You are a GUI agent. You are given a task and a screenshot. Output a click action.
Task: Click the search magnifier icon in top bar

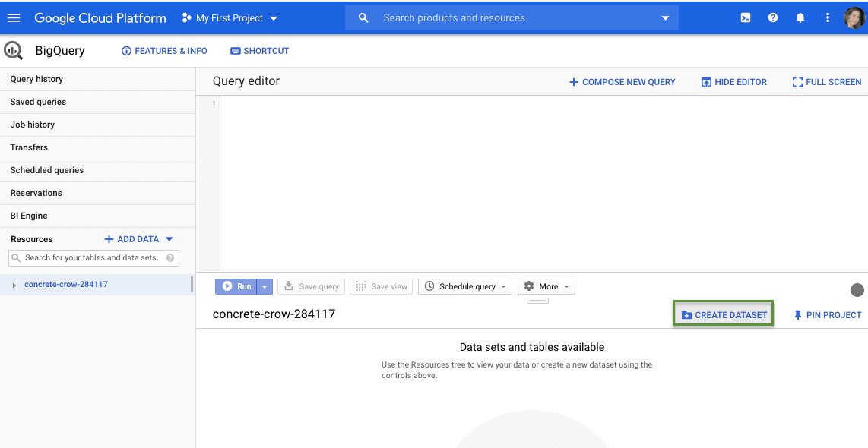[363, 17]
